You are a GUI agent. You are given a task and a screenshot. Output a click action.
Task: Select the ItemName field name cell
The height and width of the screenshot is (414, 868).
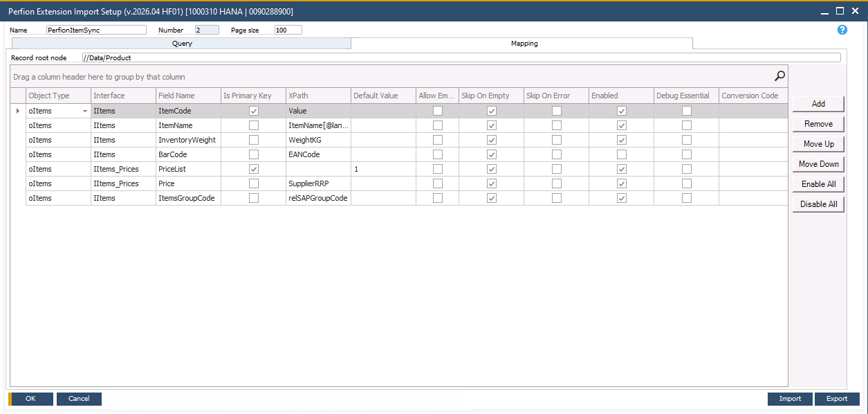(188, 125)
